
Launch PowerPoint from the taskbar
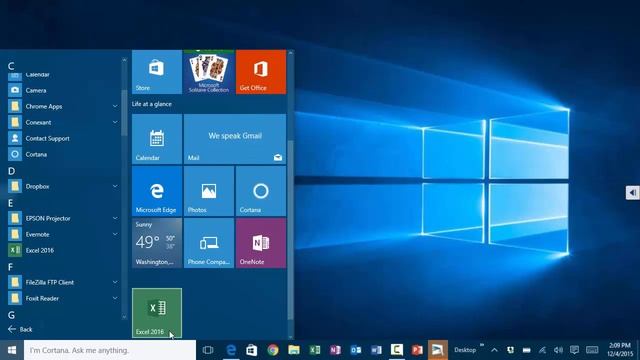click(x=417, y=350)
